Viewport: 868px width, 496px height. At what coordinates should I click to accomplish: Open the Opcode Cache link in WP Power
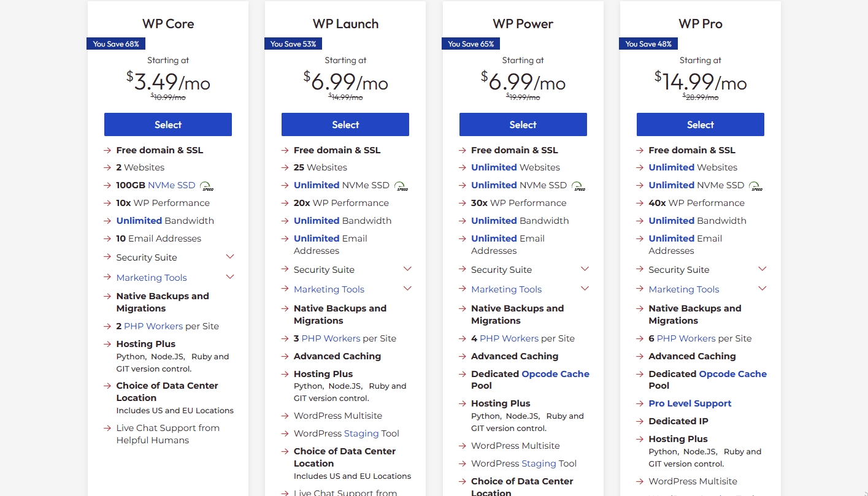point(555,373)
